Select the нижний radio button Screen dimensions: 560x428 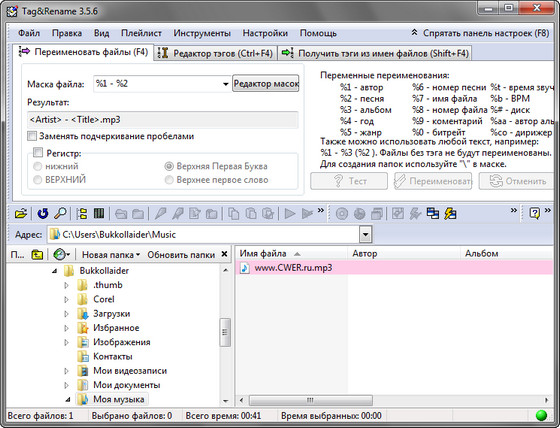click(37, 166)
